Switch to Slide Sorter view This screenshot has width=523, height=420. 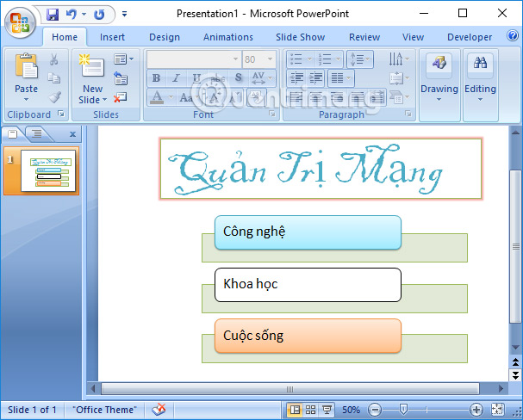point(310,410)
